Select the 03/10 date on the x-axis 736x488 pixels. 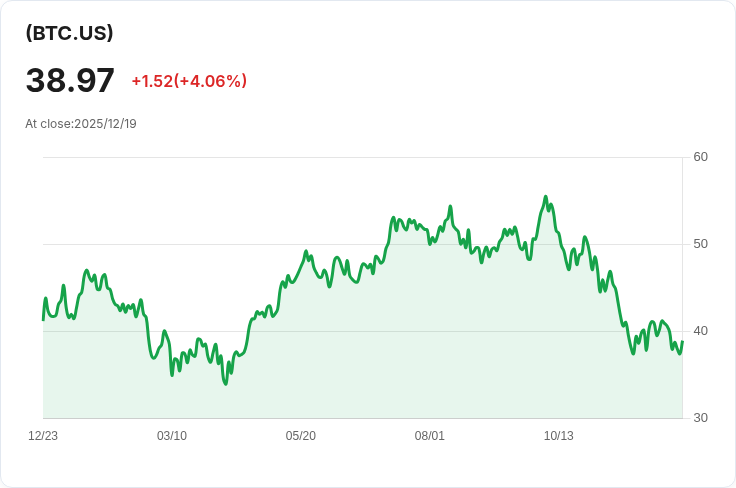click(x=172, y=436)
